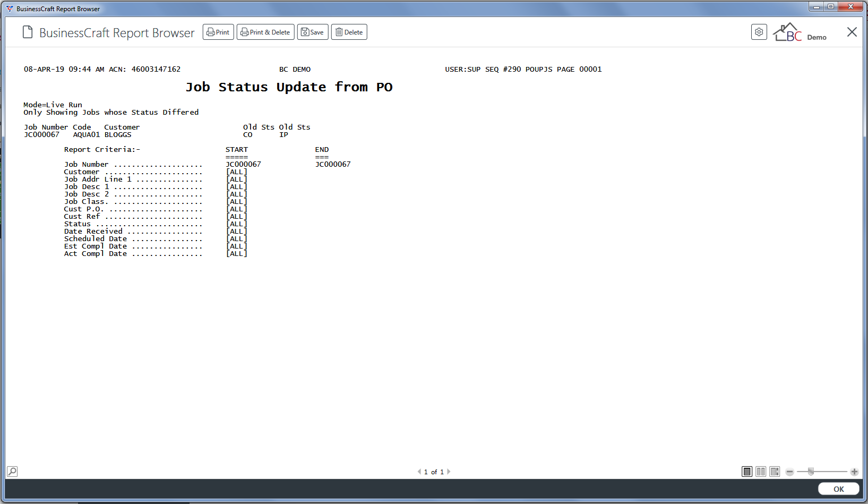Click the END column header
868x504 pixels.
tap(322, 150)
